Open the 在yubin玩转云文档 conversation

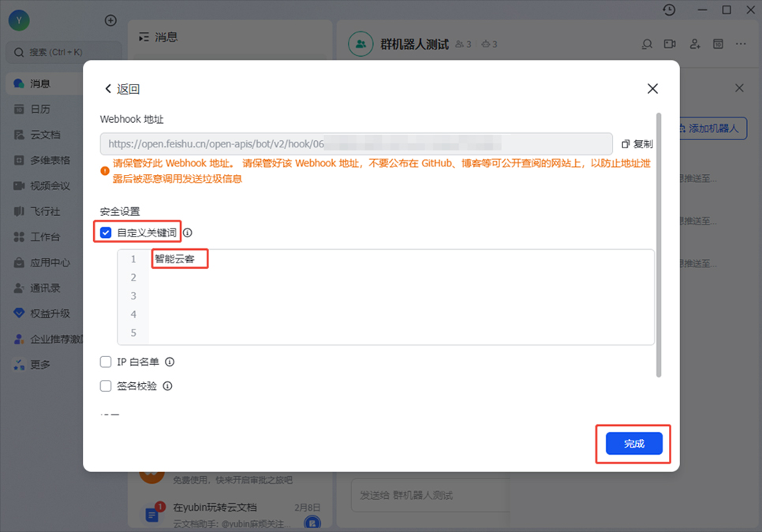(x=231, y=514)
